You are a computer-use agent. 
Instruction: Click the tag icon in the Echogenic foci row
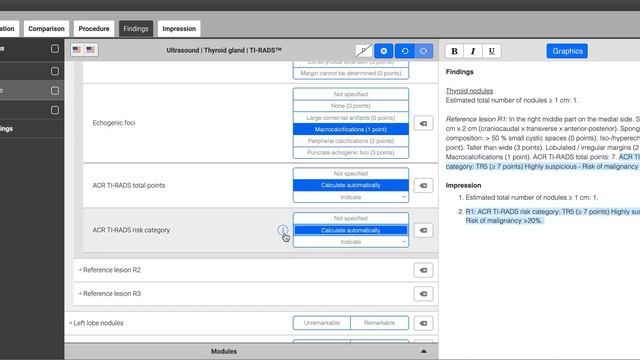[423, 123]
